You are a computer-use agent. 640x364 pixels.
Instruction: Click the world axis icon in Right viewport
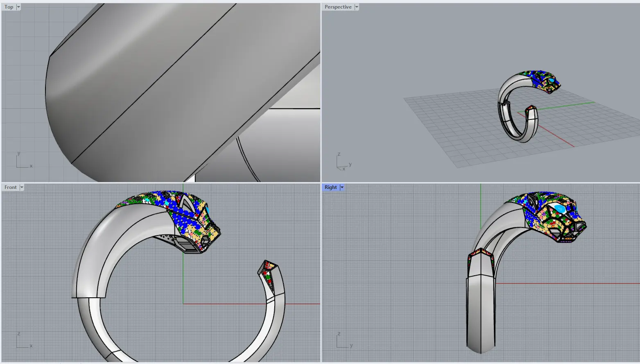pyautogui.click(x=343, y=341)
